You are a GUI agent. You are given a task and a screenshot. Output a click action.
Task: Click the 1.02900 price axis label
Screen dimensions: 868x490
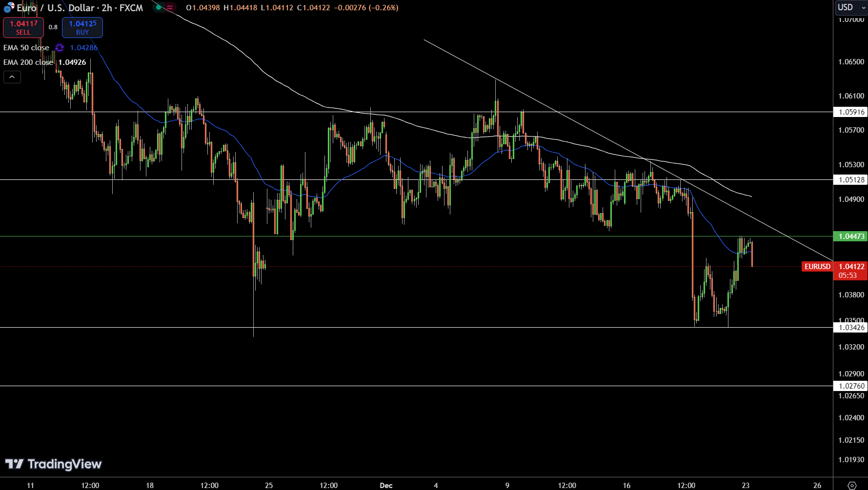point(851,374)
